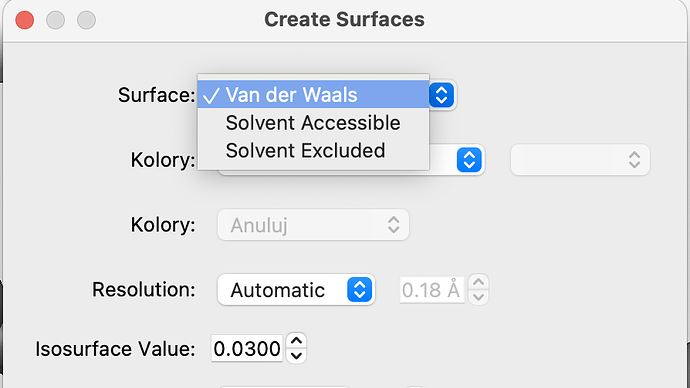The image size is (690, 388).
Task: Click the Create Surfaces title bar text
Action: (344, 19)
